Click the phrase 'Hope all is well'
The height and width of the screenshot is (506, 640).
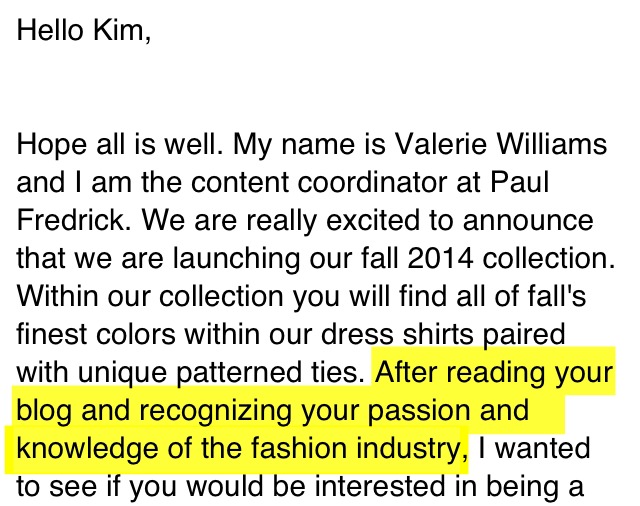(116, 144)
